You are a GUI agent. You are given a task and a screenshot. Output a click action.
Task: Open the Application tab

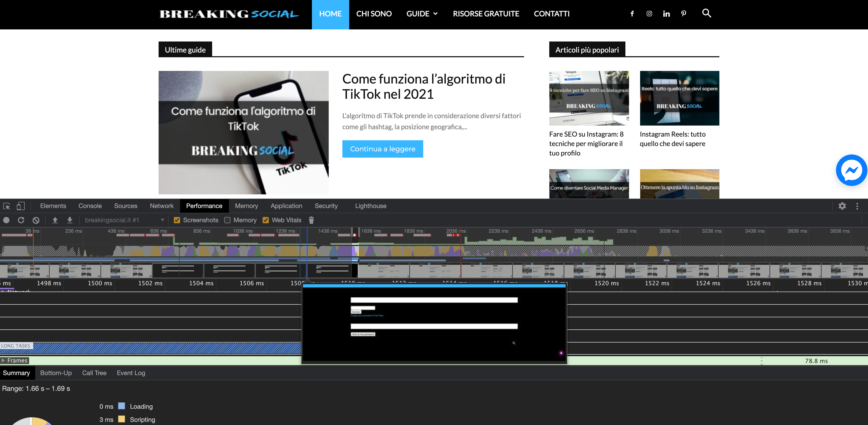point(286,206)
